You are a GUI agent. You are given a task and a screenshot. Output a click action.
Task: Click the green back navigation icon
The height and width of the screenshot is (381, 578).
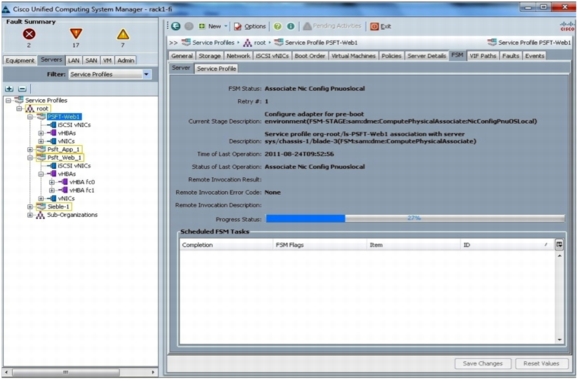click(176, 26)
